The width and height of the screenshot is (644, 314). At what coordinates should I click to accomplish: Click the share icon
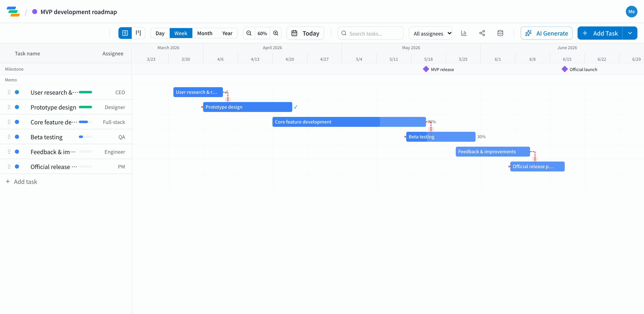click(482, 33)
